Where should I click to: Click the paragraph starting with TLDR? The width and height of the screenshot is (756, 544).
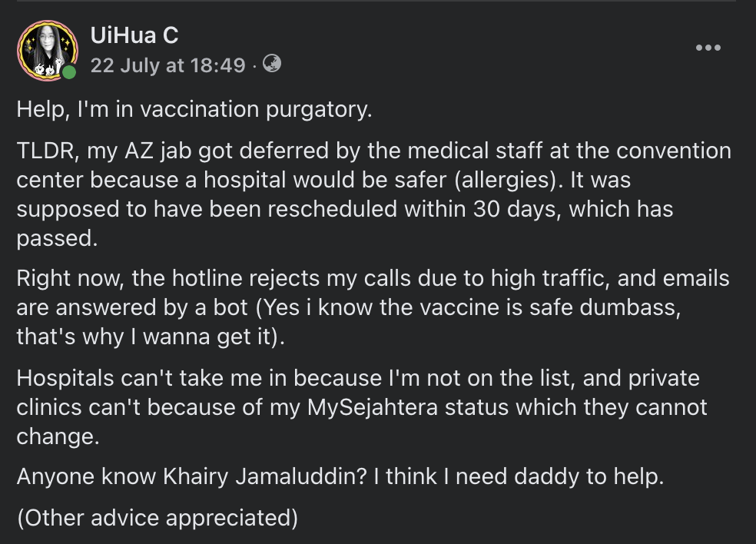(373, 194)
